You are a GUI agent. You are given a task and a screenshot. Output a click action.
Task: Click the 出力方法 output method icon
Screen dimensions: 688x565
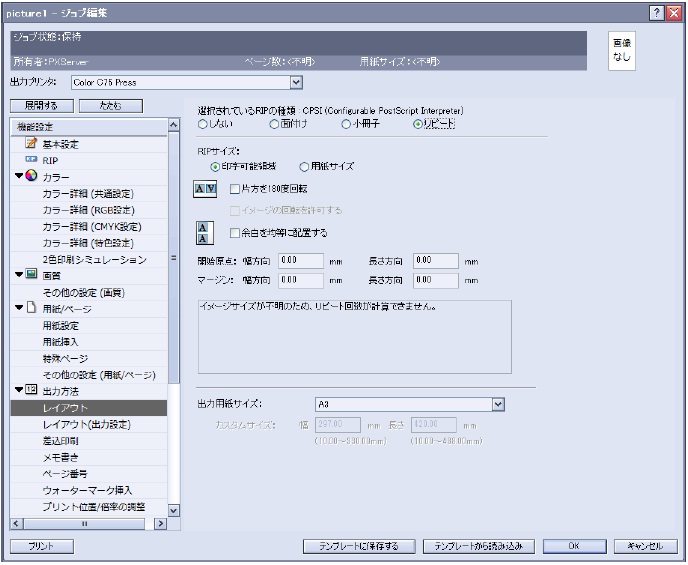point(32,389)
